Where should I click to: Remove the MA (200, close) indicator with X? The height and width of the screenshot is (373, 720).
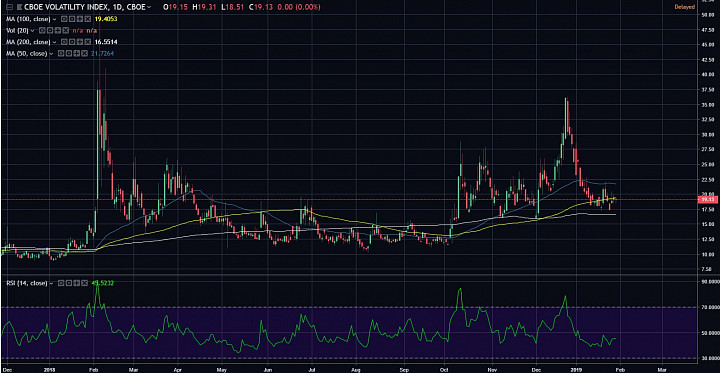[x=87, y=42]
